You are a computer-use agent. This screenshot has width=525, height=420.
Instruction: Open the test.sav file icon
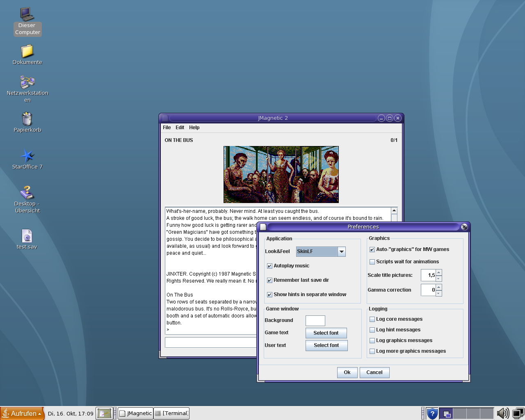27,236
